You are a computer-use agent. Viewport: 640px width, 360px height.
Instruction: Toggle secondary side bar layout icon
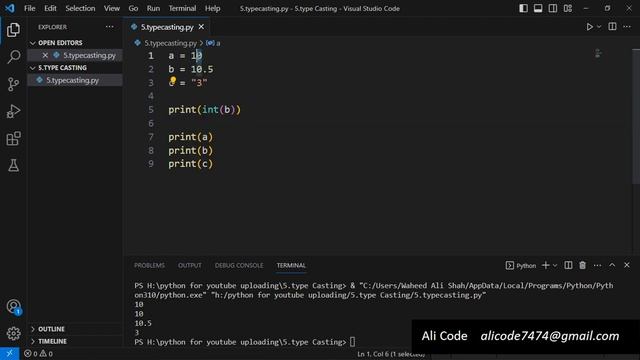tap(553, 8)
